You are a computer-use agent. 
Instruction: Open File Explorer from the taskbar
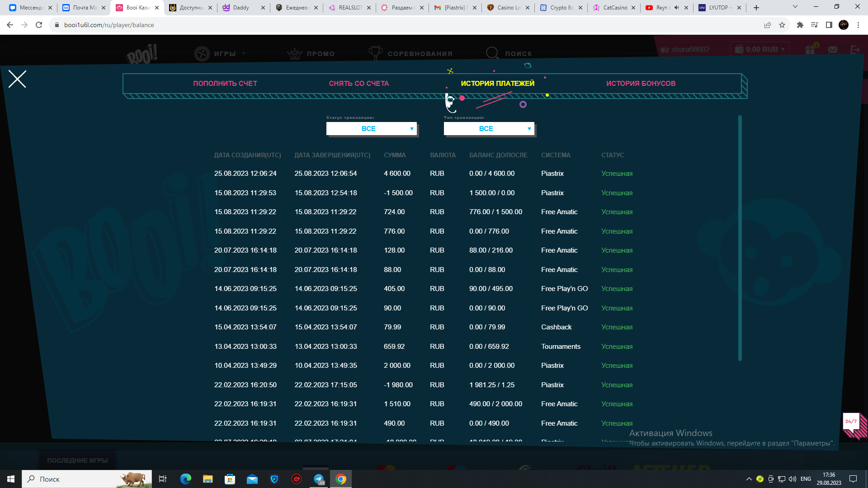(208, 479)
